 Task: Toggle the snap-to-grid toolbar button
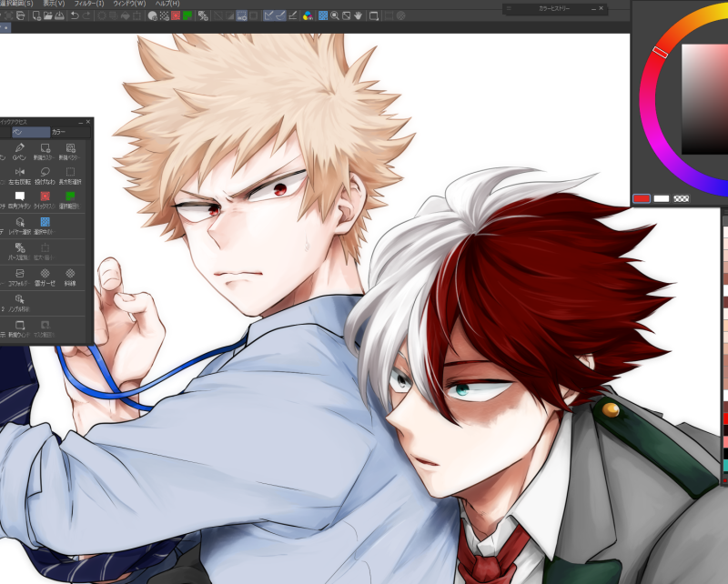click(x=292, y=15)
